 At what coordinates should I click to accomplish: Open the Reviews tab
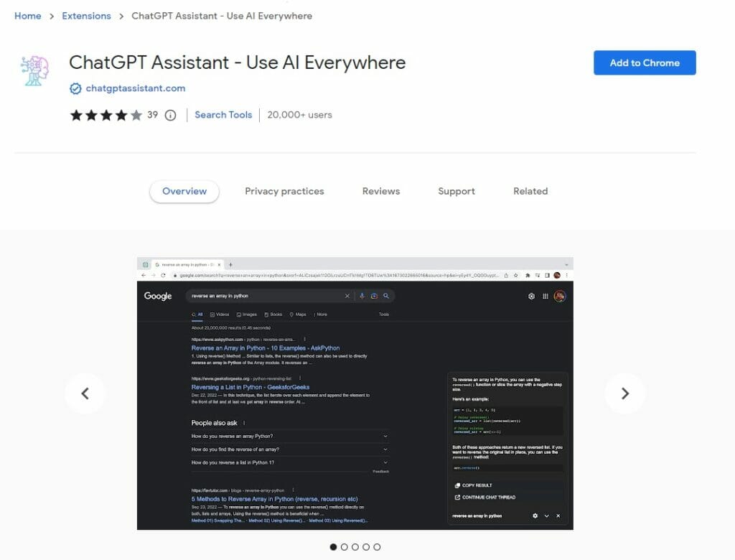[x=381, y=192]
